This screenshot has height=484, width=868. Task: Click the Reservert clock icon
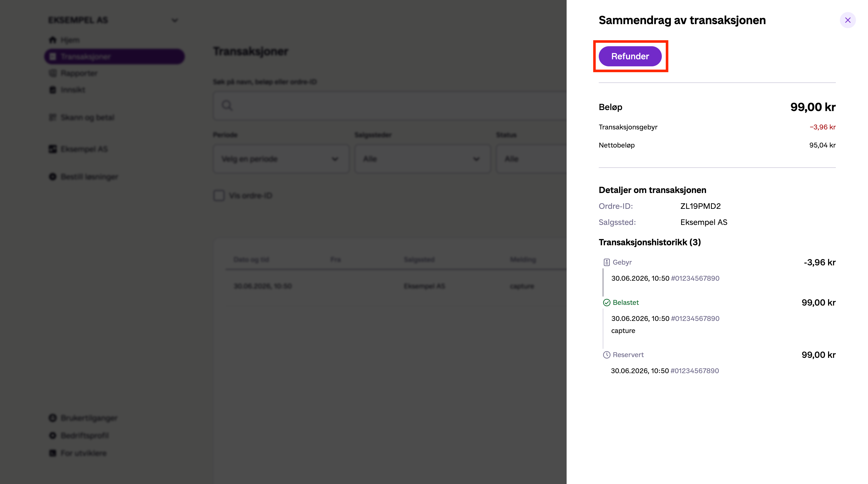[607, 355]
